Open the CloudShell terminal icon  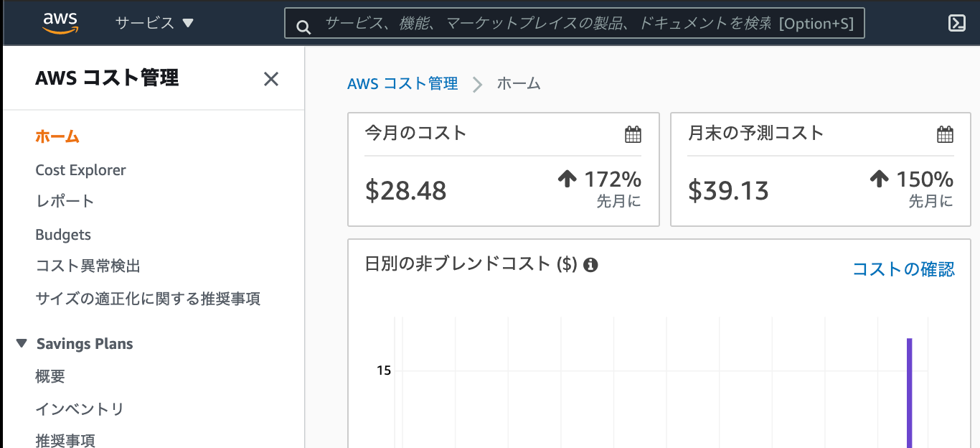pos(956,23)
